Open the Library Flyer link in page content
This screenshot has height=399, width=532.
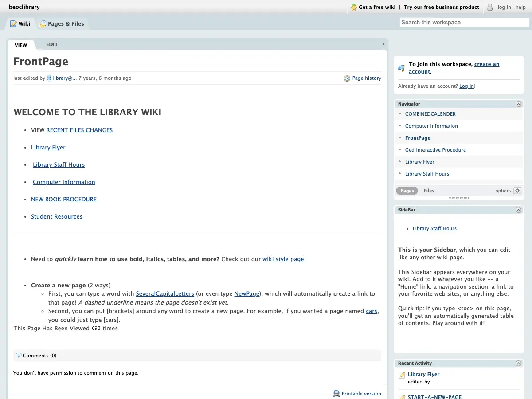click(x=48, y=147)
